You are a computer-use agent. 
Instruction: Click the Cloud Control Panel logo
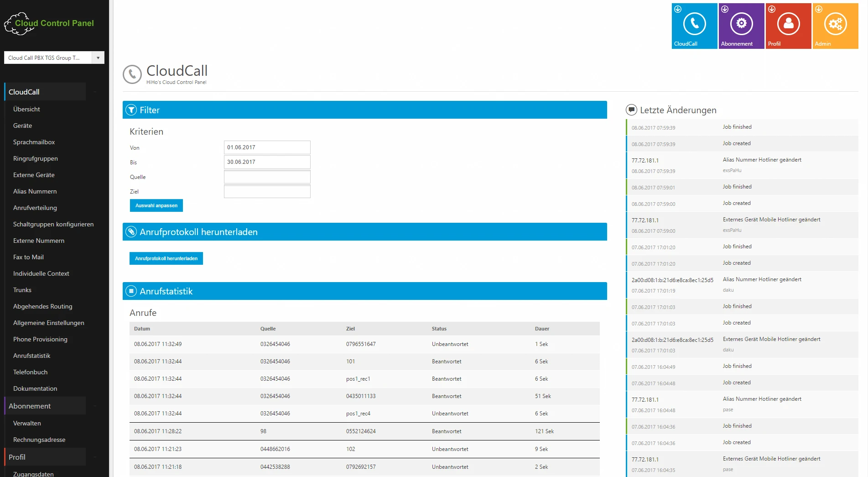(x=49, y=24)
